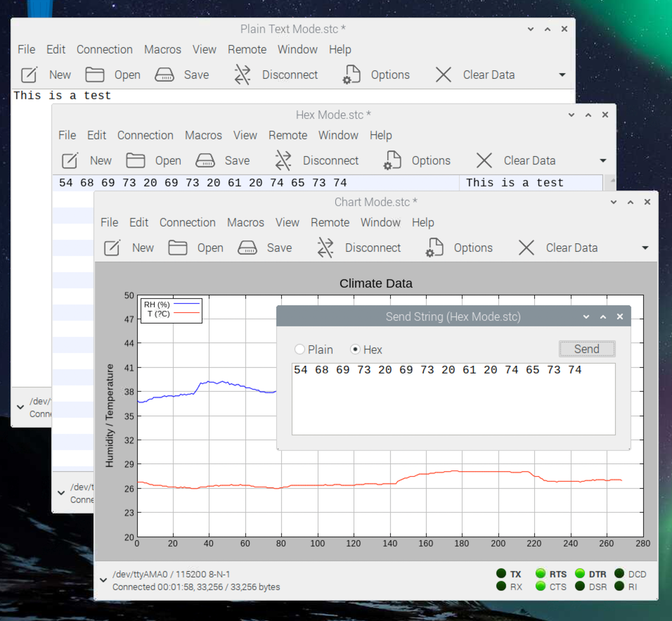Expand Hex Mode toolbar overflow arrow
Image resolution: width=672 pixels, height=621 pixels.
point(602,161)
